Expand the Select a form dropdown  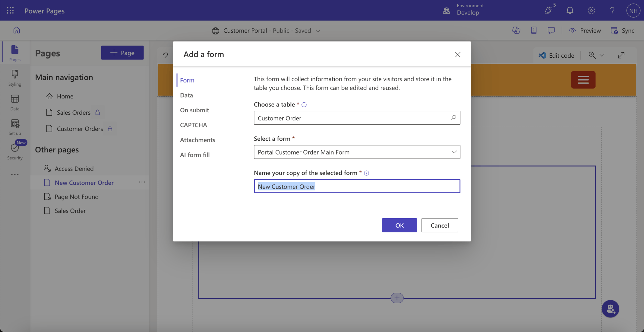click(454, 152)
